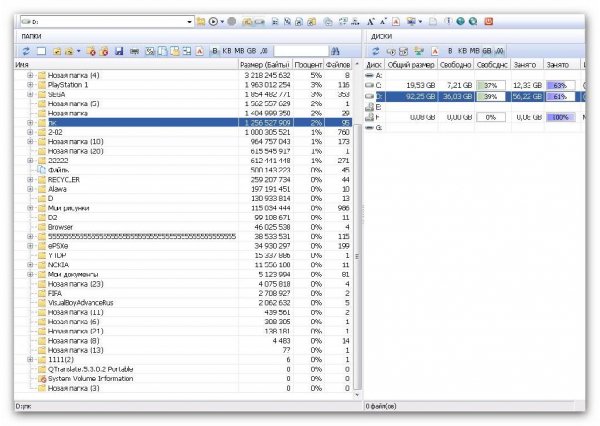Toggle B size units in folders toolbar

click(215, 51)
